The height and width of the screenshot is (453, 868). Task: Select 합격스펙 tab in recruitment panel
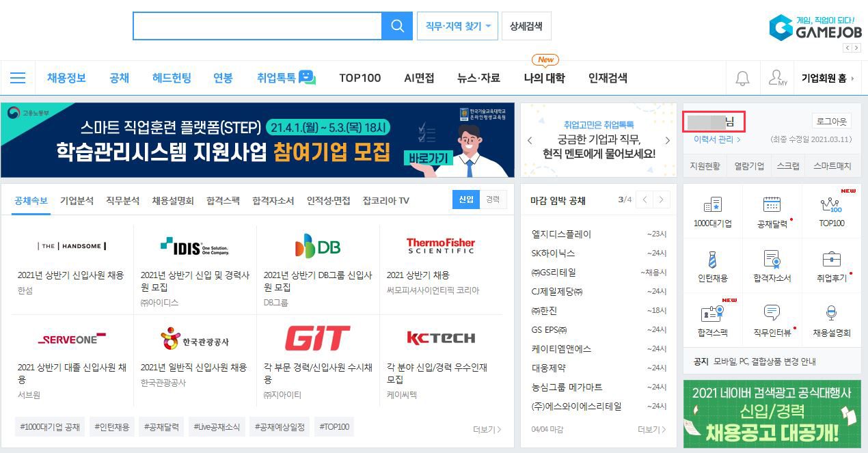pyautogui.click(x=223, y=200)
